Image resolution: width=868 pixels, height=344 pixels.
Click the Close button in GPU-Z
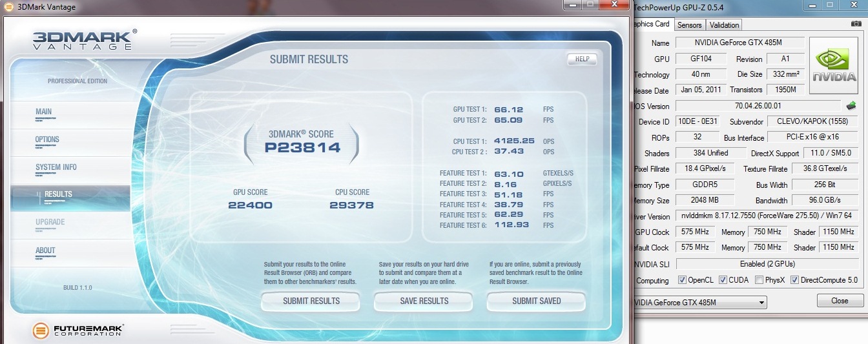[840, 301]
